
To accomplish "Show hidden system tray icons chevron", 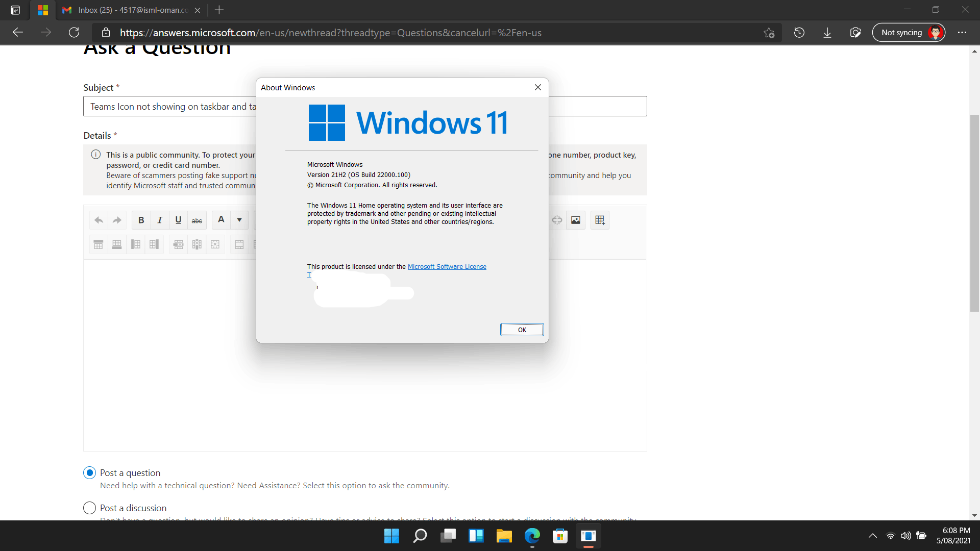I will 873,536.
